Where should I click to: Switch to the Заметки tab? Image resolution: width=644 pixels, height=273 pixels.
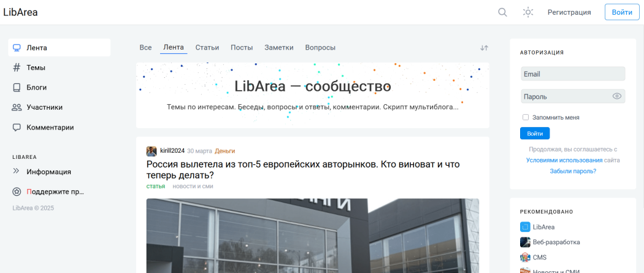coord(279,48)
